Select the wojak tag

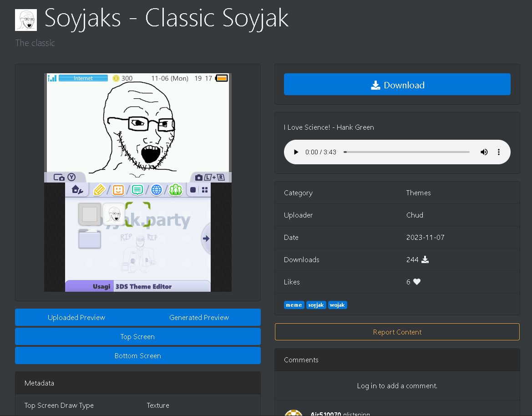(338, 305)
